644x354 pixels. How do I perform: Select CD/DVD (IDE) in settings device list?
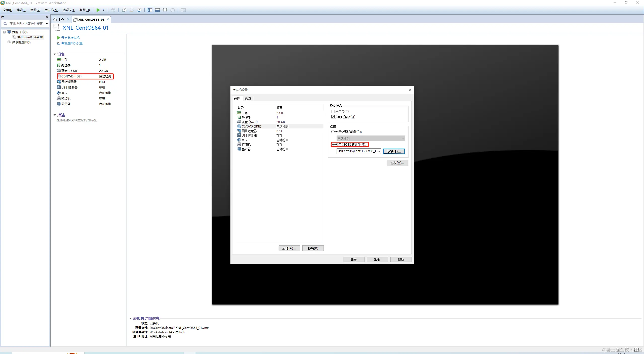click(251, 126)
